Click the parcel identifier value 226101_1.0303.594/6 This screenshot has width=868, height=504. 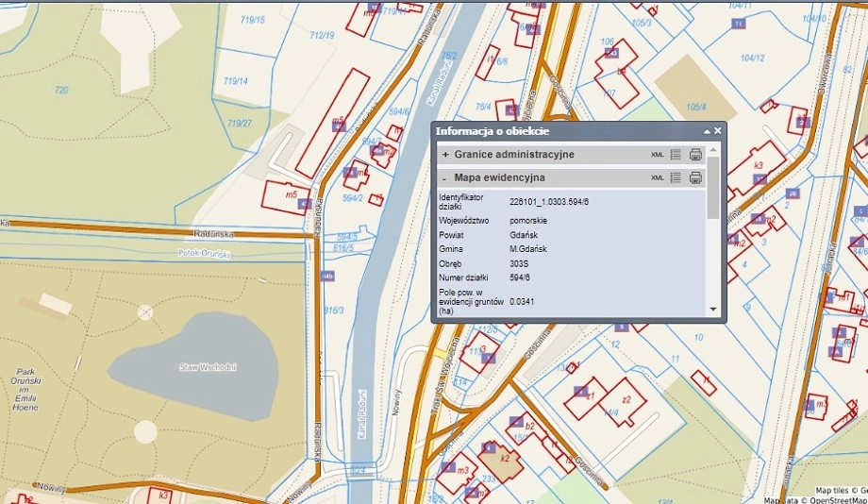(553, 202)
